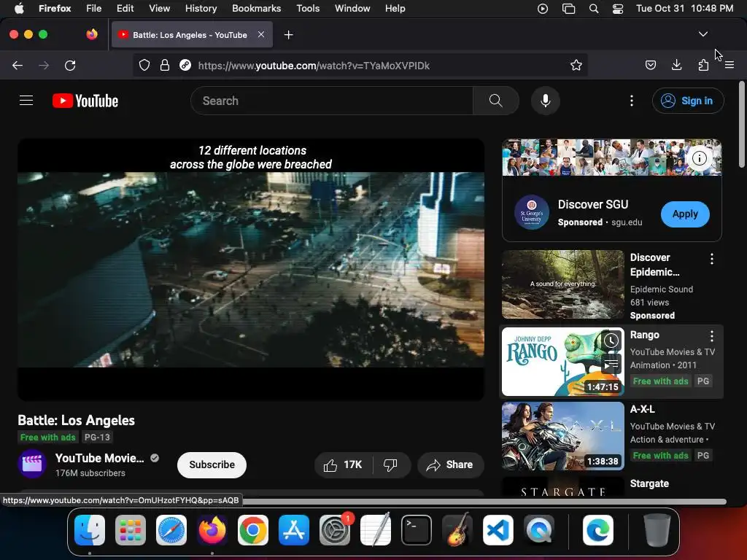Dislike the video with thumbs down
The height and width of the screenshot is (560, 747).
point(391,464)
